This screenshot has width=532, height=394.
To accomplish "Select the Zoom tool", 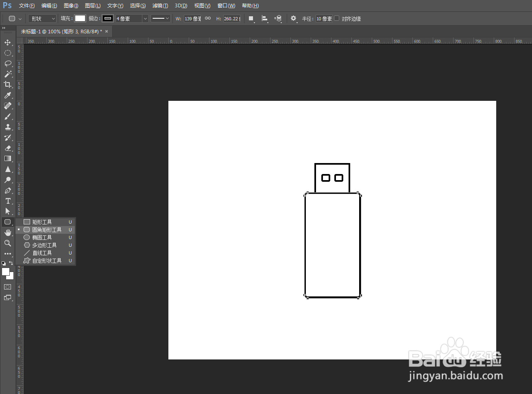I will [x=8, y=243].
